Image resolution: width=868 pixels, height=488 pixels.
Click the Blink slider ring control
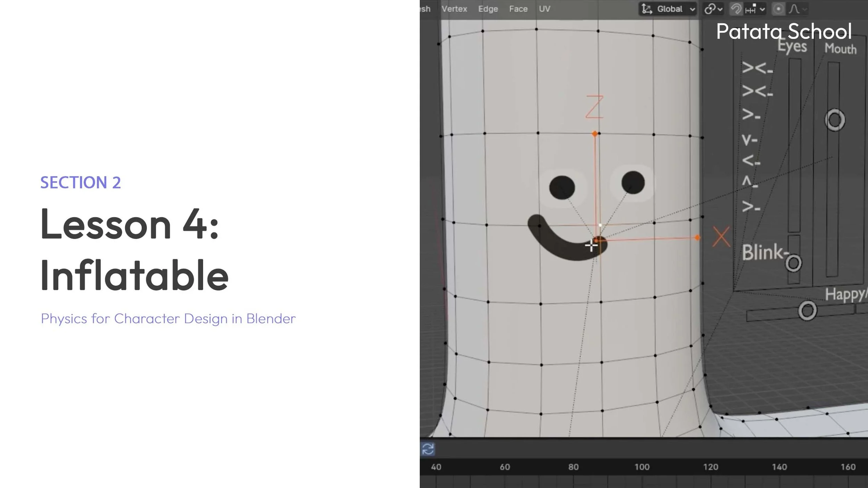pos(793,263)
